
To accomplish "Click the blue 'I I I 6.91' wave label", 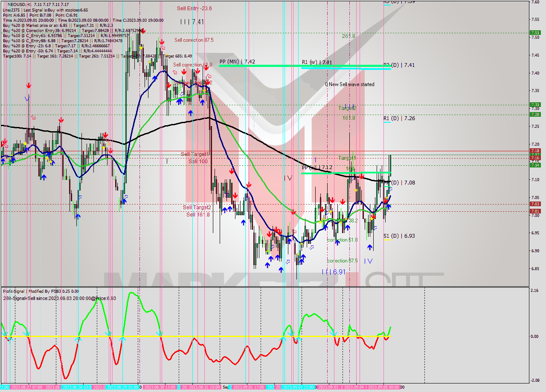I will [334, 272].
